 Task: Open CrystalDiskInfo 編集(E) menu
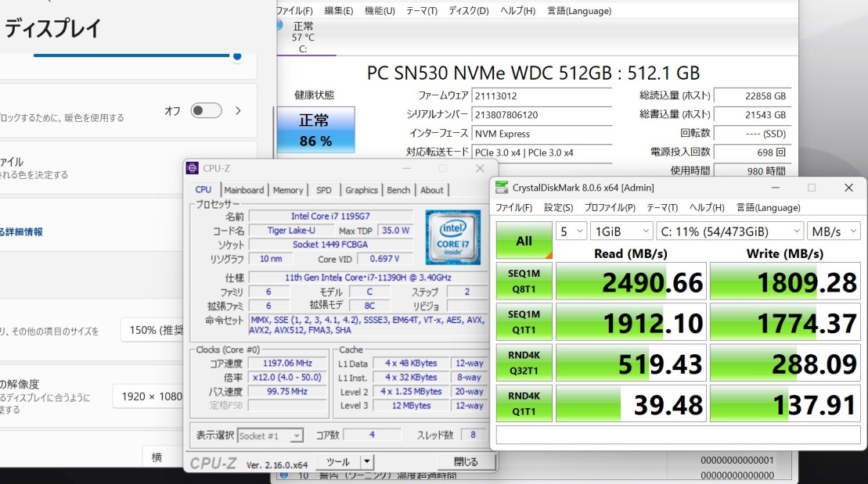tap(339, 10)
